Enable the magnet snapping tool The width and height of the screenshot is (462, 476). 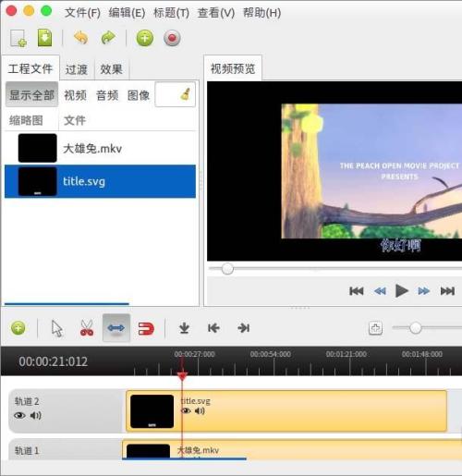coord(146,328)
